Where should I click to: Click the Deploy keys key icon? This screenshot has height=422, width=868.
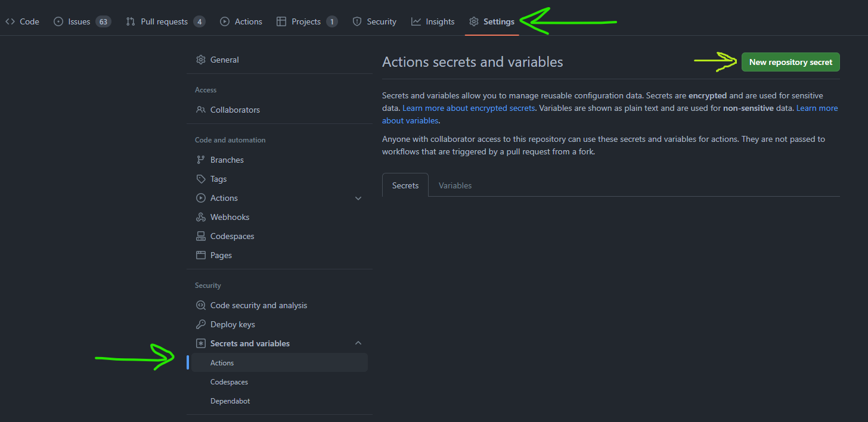(201, 324)
